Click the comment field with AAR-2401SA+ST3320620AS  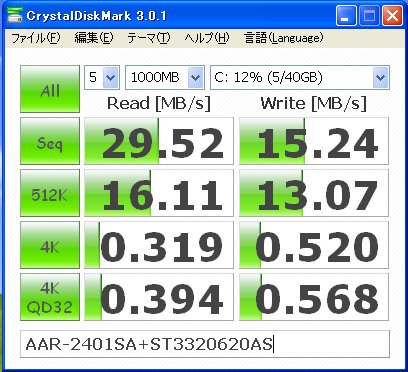[205, 344]
